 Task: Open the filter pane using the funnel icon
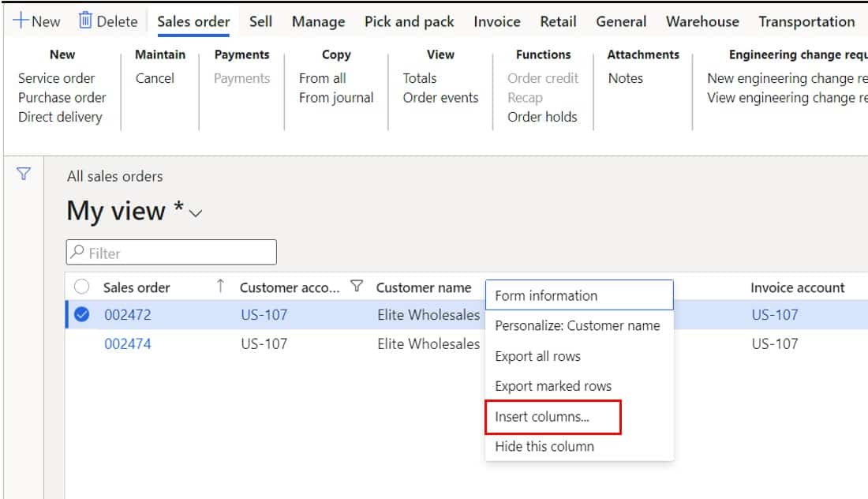[x=24, y=173]
